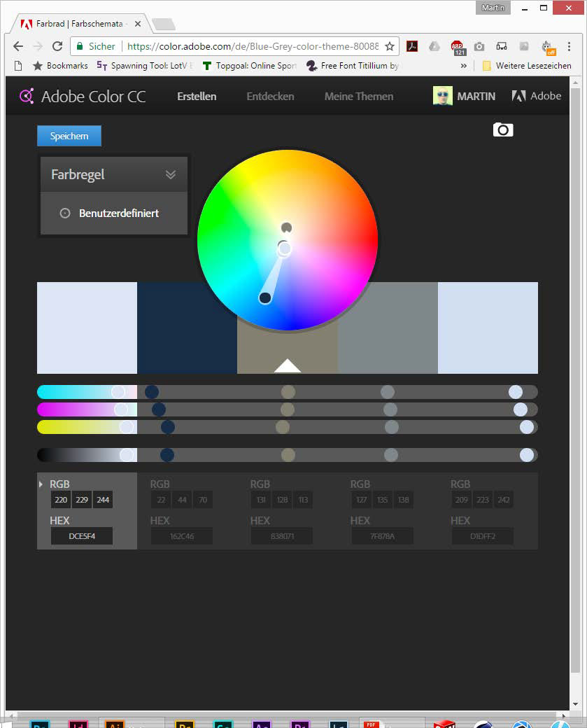587x728 pixels.
Task: Click the HEX field 7F878A
Action: tap(383, 535)
